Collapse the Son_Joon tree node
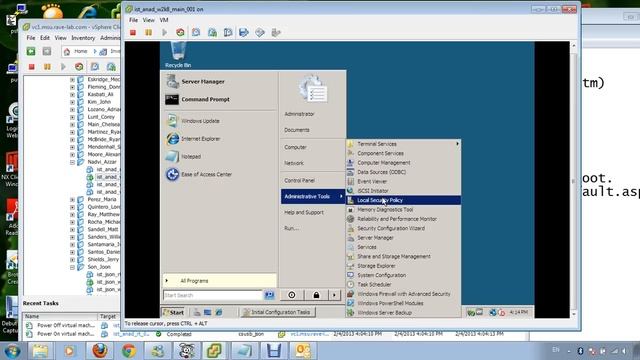This screenshot has width=640, height=360. click(72, 267)
